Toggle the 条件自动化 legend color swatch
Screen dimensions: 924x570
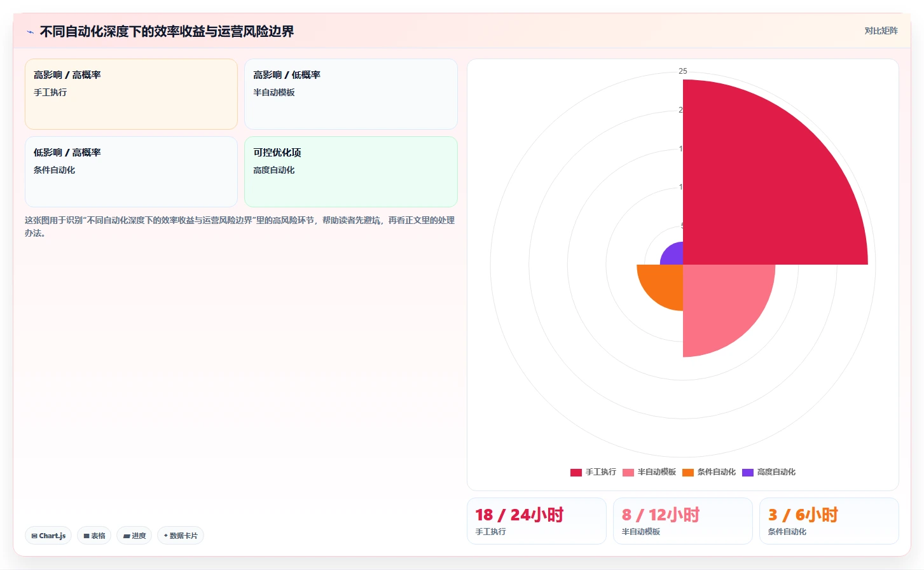[x=688, y=472]
